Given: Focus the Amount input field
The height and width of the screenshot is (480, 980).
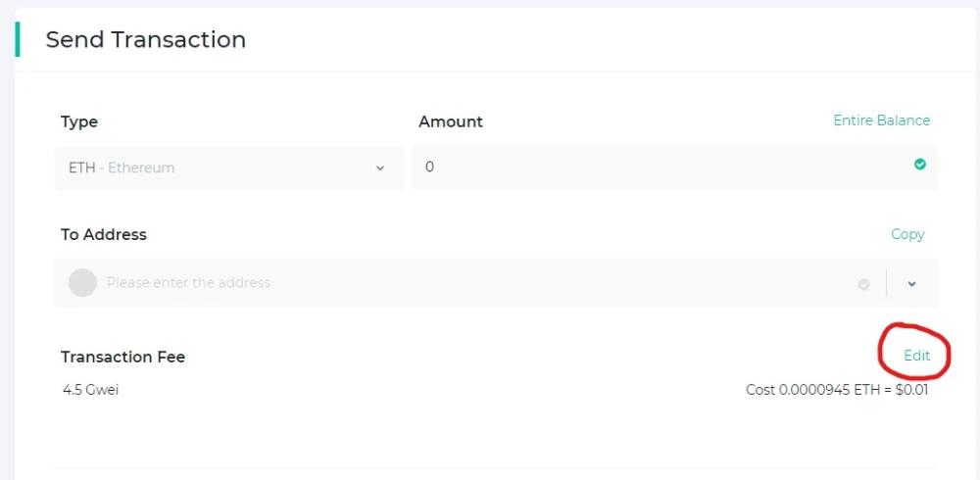Looking at the screenshot, I should tap(675, 167).
